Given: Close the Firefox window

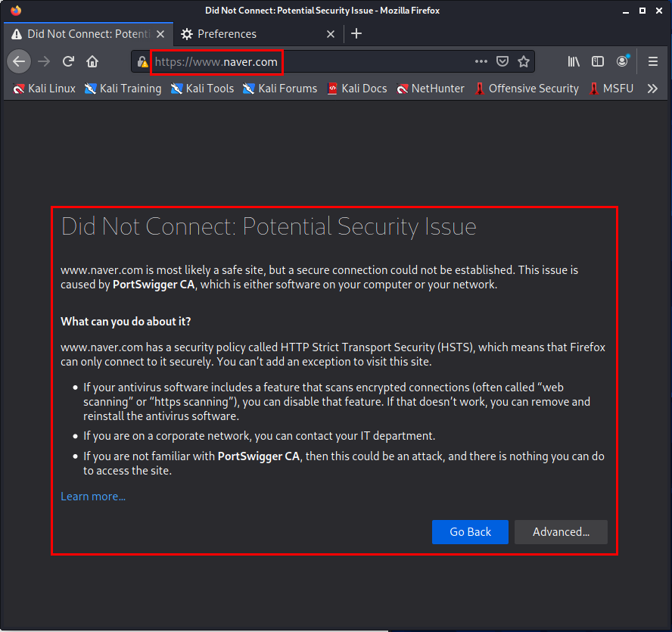Looking at the screenshot, I should point(659,11).
